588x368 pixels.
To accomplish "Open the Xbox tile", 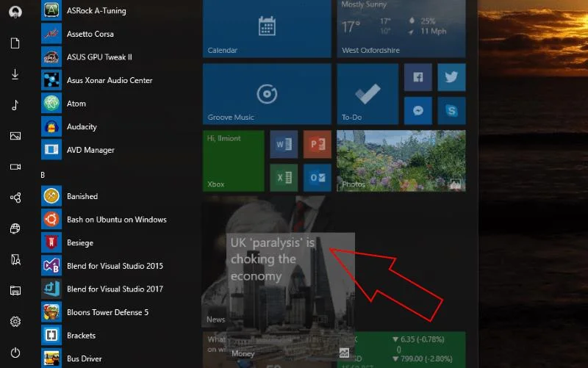I will [x=234, y=161].
